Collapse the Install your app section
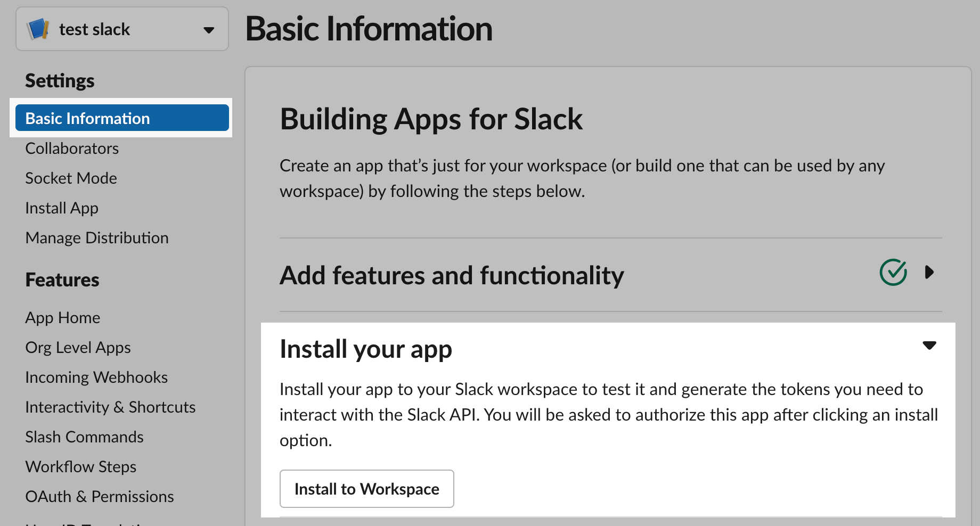Image resolution: width=980 pixels, height=526 pixels. pyautogui.click(x=929, y=345)
